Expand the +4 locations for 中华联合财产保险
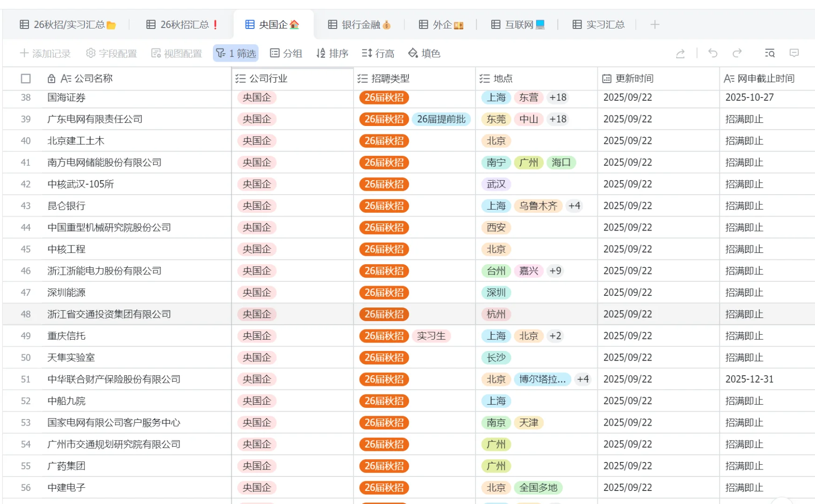Viewport: 815px width, 504px height. click(x=583, y=379)
